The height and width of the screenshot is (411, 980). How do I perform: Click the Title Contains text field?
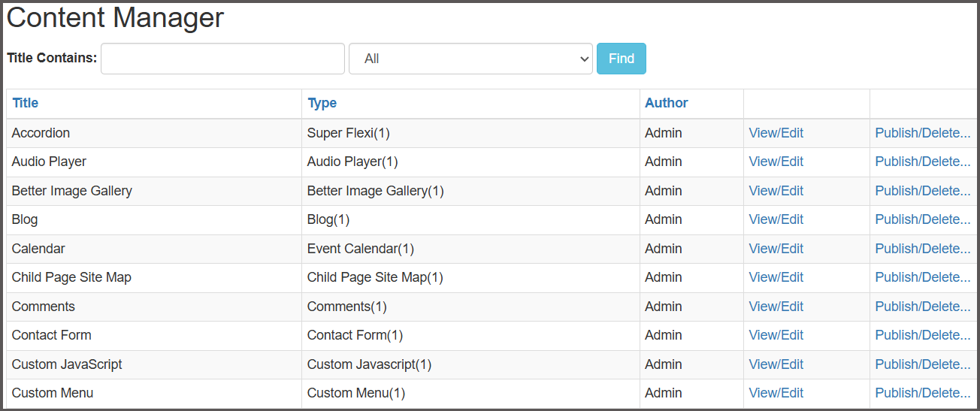pos(222,59)
